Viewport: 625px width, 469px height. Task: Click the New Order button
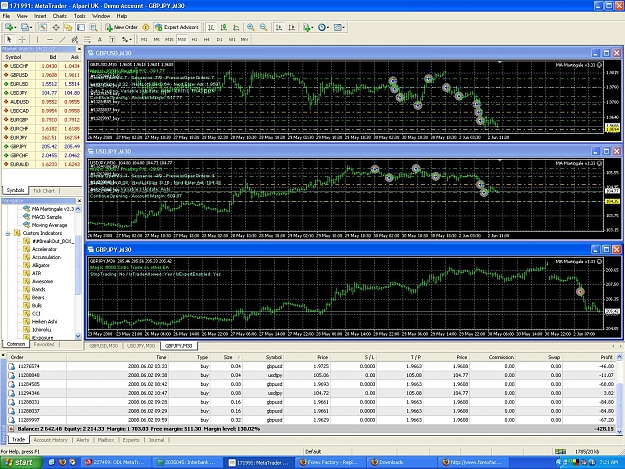click(x=121, y=27)
